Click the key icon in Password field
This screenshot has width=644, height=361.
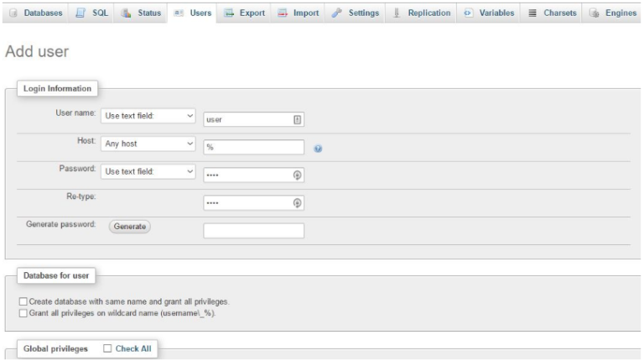pyautogui.click(x=296, y=175)
